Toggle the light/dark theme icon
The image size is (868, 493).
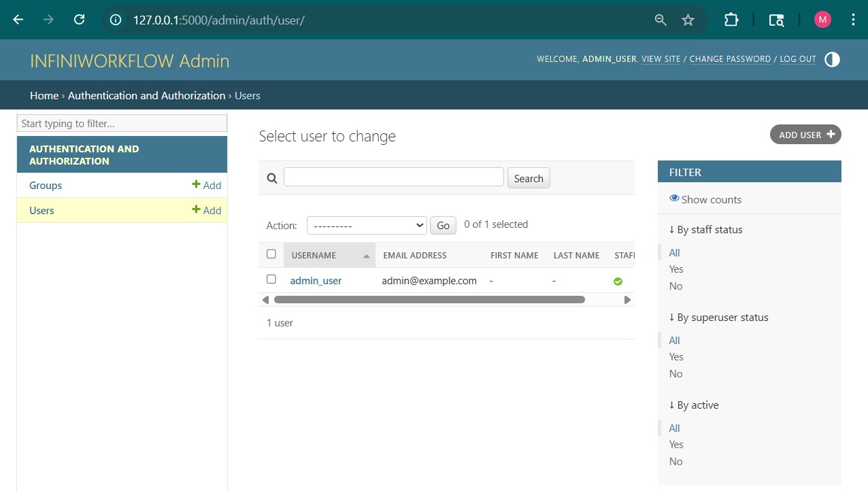(x=831, y=59)
